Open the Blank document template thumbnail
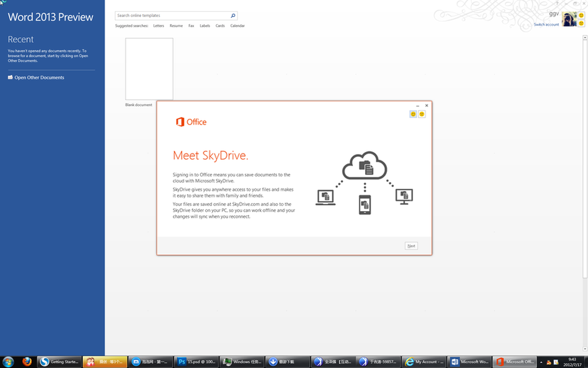This screenshot has height=368, width=588. click(x=149, y=69)
